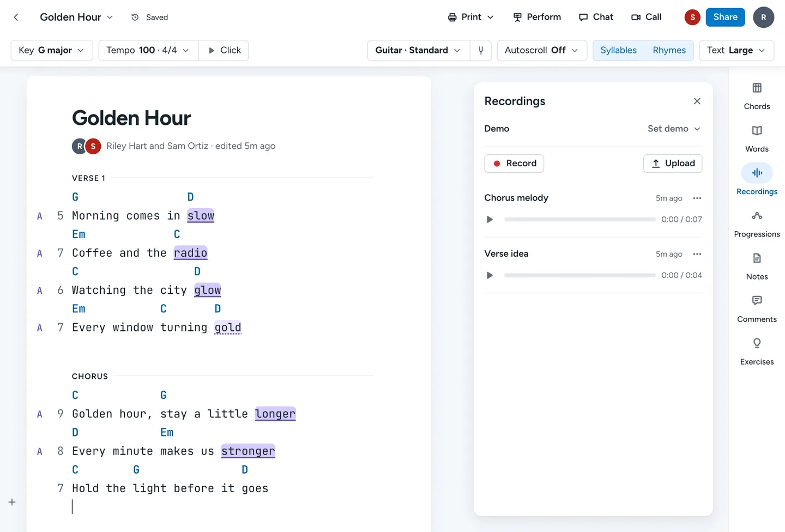Open the Key G major dropdown
The image size is (785, 532).
[52, 50]
